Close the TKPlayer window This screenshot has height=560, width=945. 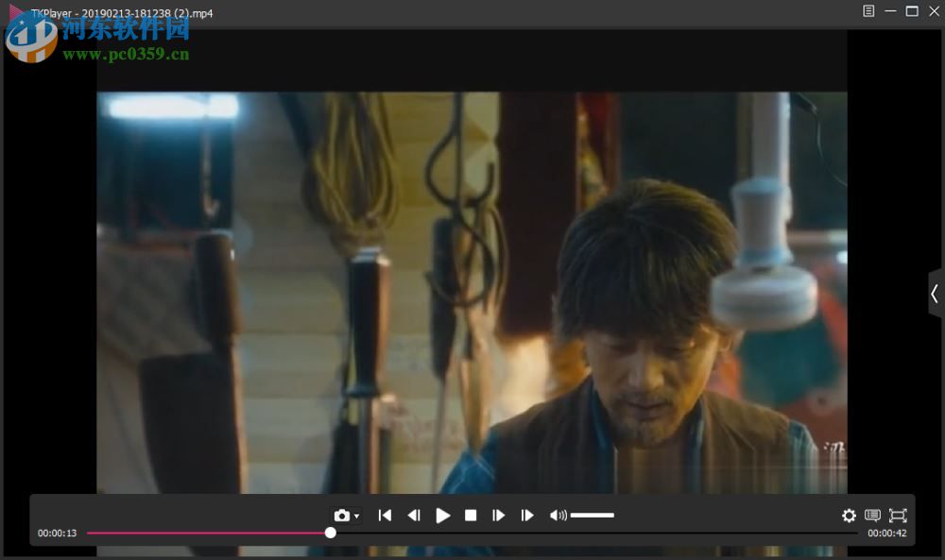(935, 10)
